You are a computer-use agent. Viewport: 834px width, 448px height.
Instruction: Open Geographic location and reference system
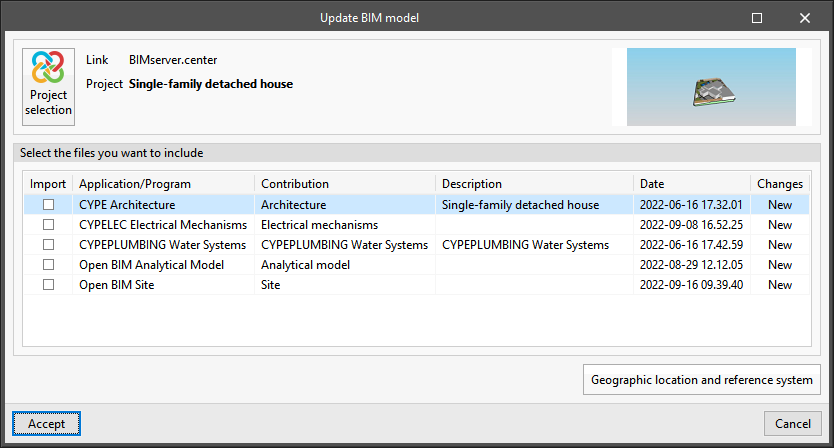[x=701, y=380]
